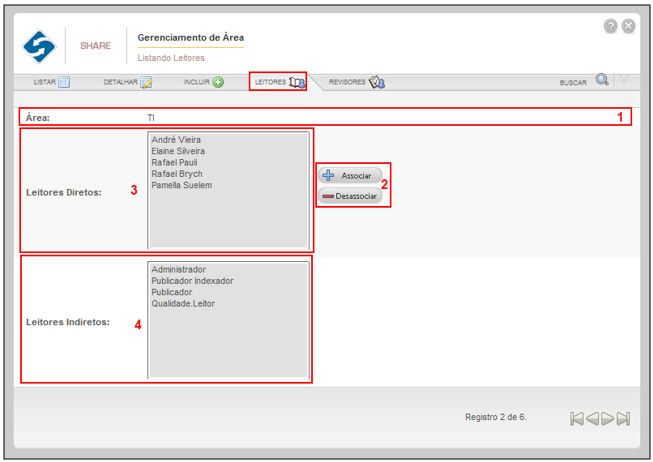The width and height of the screenshot is (653, 462).
Task: Click the Gerenciamento de Área title
Action: (191, 37)
